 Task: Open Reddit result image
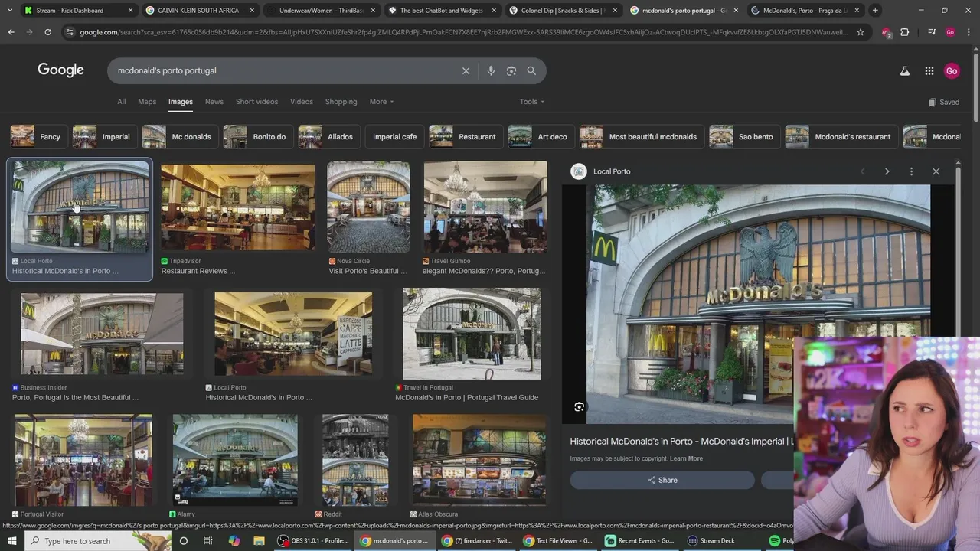[x=355, y=460]
